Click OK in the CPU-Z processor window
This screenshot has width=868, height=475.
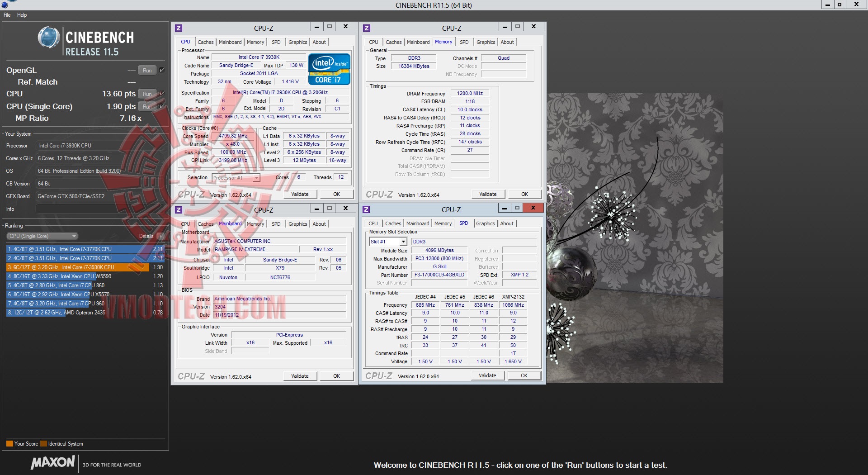337,194
